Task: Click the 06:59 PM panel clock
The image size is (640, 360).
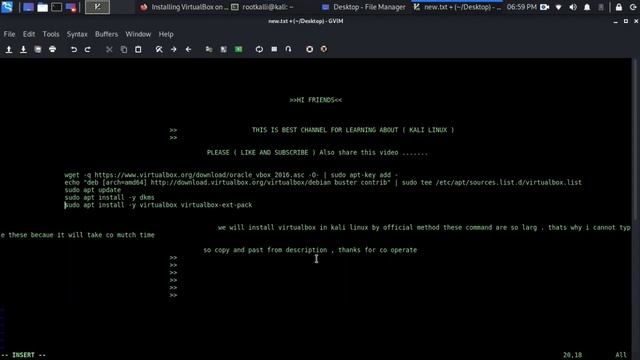Action: pos(522,7)
